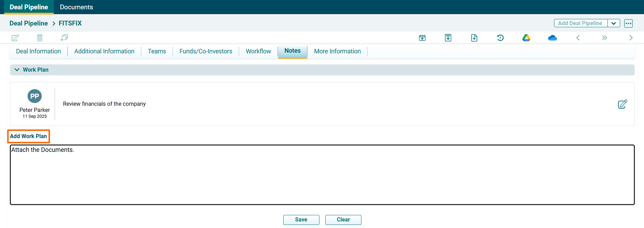Edit the 'Review financials' work plan note

[x=622, y=104]
